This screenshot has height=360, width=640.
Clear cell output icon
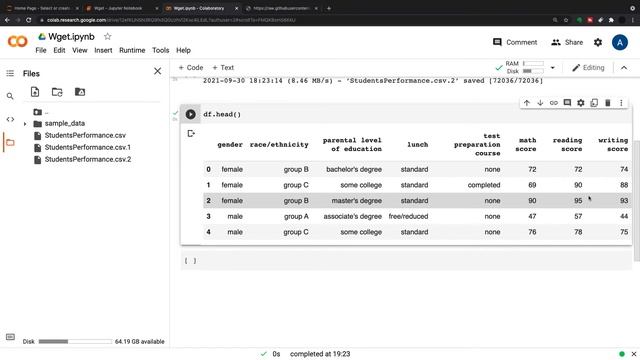[x=191, y=133]
